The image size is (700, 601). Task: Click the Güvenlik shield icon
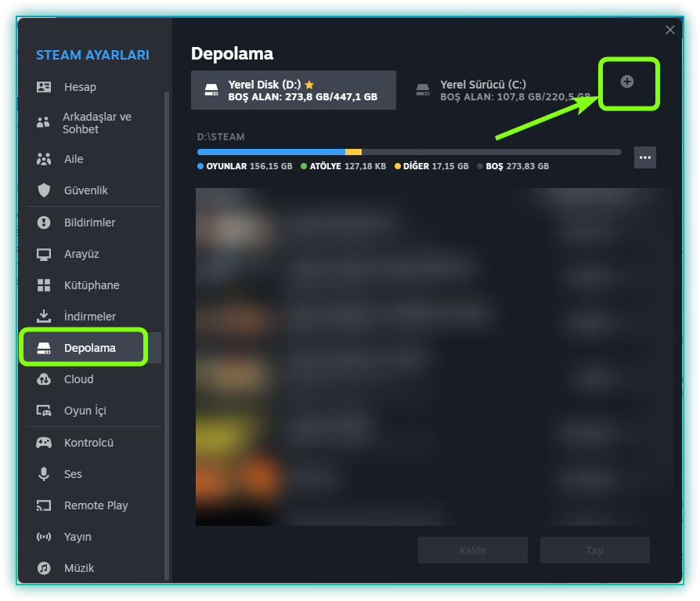coord(44,190)
